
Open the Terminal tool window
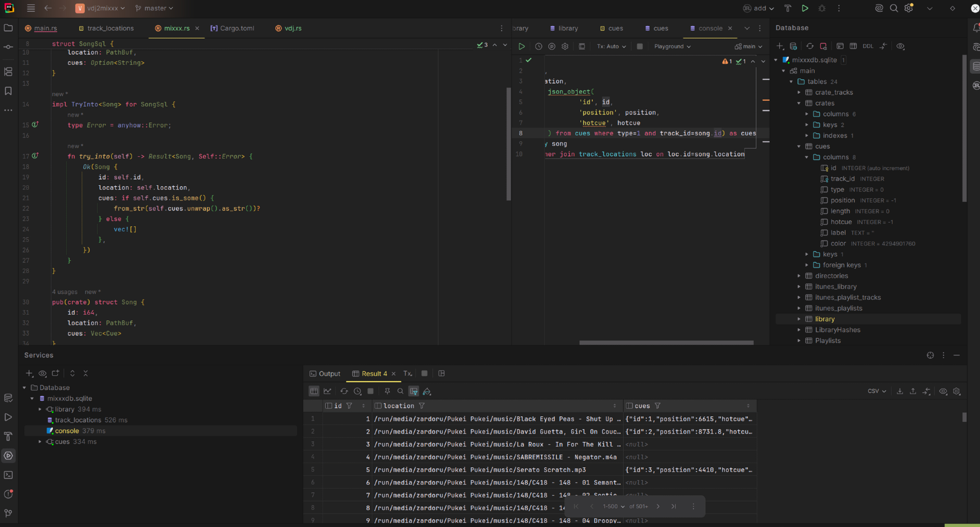(x=8, y=475)
